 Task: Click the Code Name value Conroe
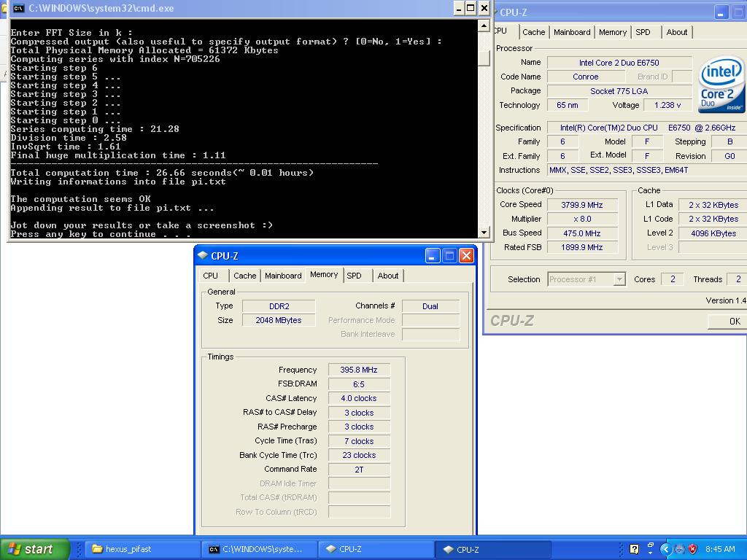coord(585,77)
